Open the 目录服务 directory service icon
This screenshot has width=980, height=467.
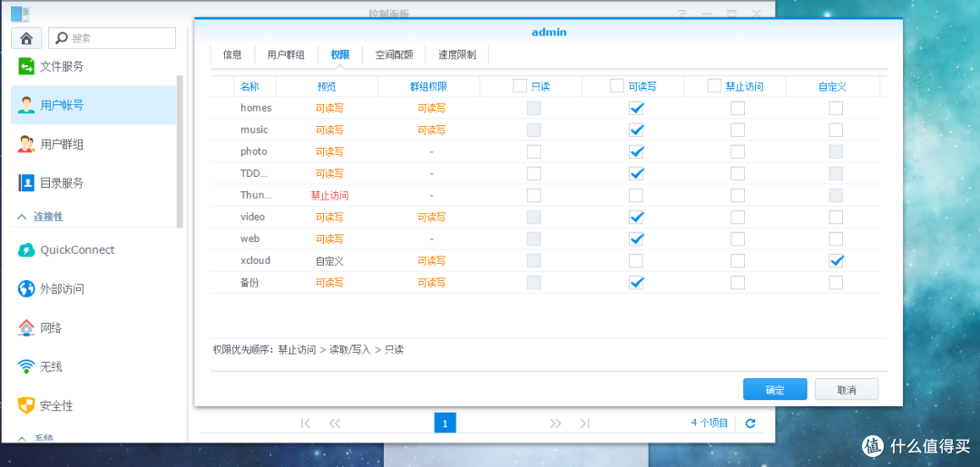click(x=26, y=183)
